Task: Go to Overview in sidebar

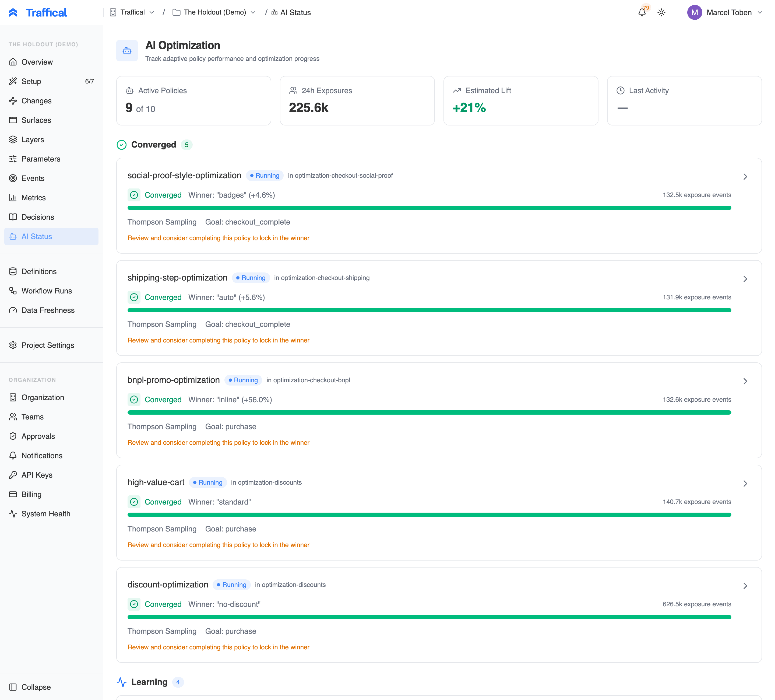Action: (x=51, y=62)
